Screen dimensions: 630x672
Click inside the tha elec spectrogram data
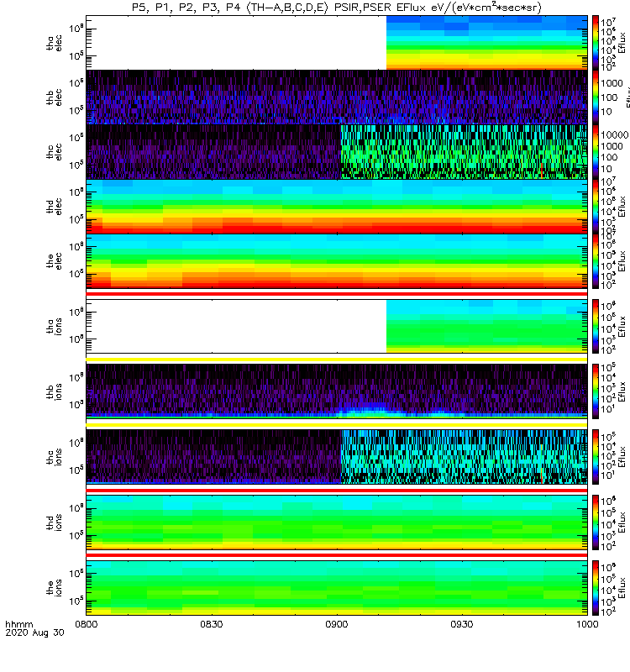(486, 43)
